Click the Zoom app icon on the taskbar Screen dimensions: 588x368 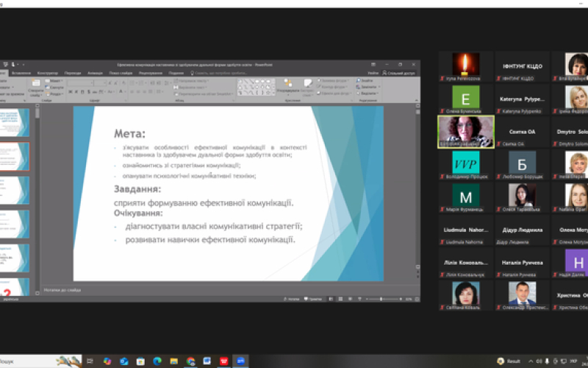coord(240,361)
